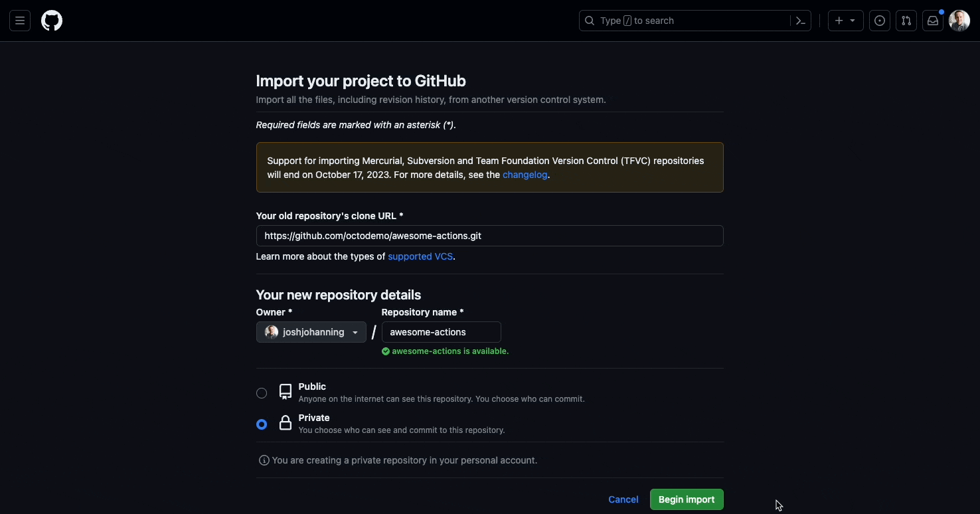Open the GitHub home via the Octocat logo

point(52,21)
